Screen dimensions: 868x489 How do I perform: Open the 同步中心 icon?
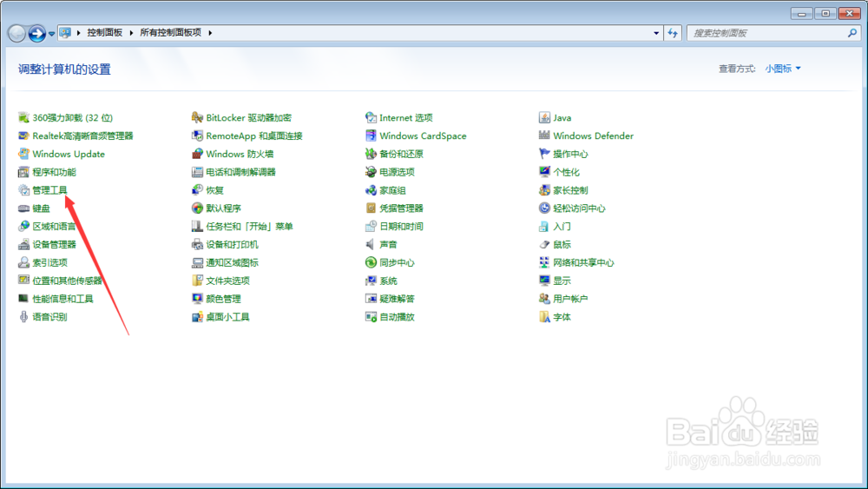pos(371,262)
